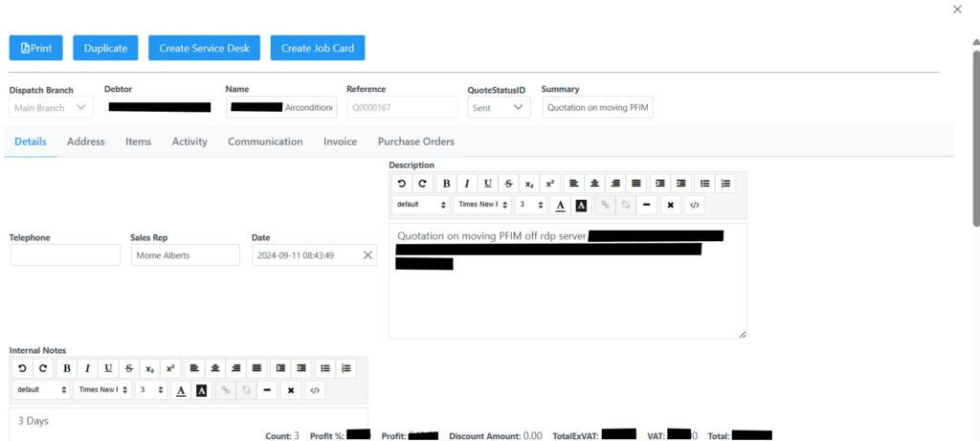
Task: Open the text highlight color picker in Description
Action: [x=581, y=205]
